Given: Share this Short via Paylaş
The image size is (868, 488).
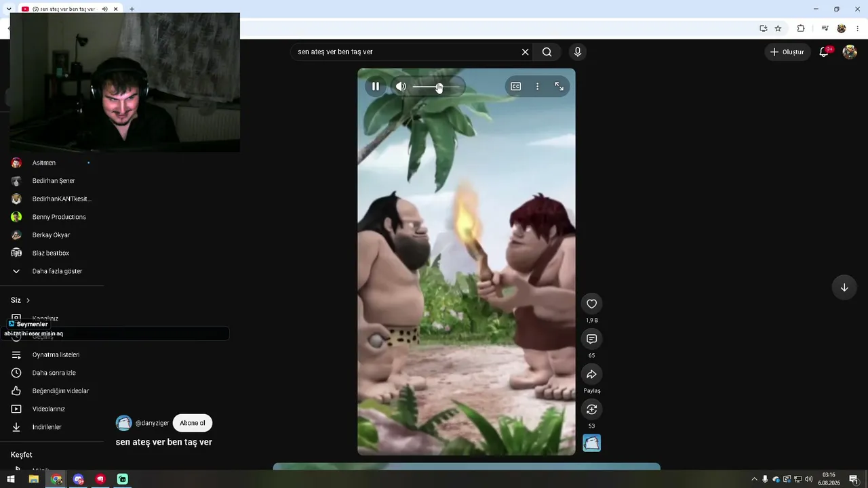Looking at the screenshot, I should click(591, 374).
